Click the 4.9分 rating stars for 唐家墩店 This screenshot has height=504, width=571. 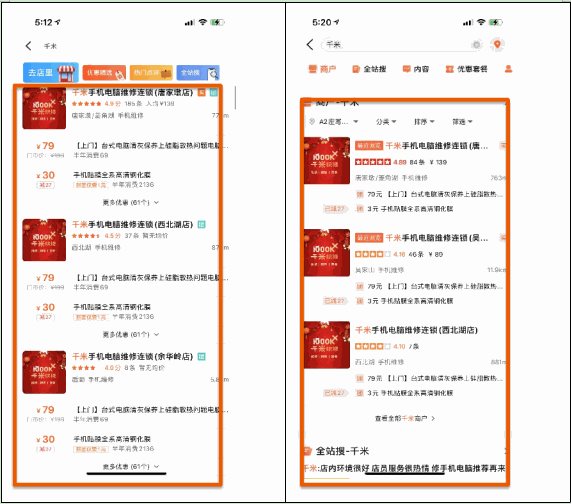tap(86, 104)
